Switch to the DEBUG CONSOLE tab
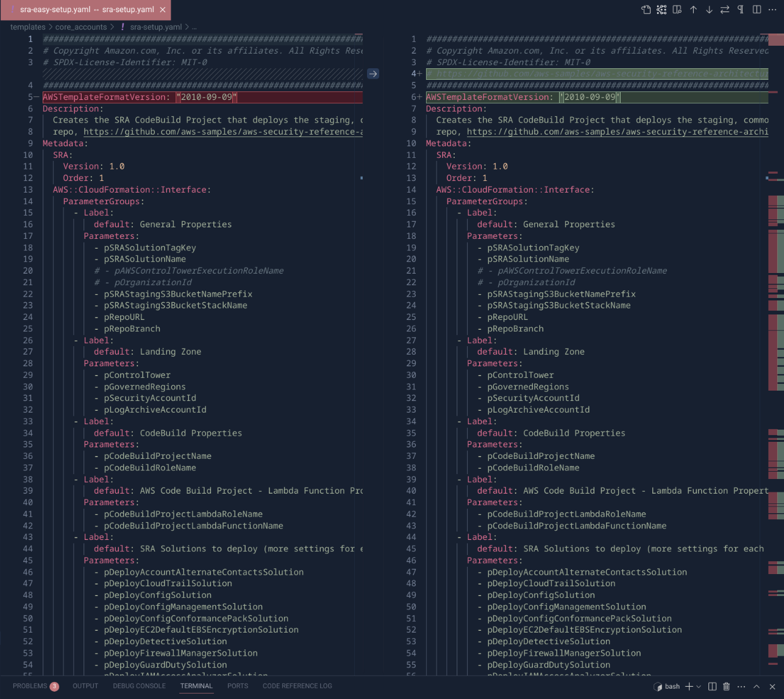 click(139, 686)
